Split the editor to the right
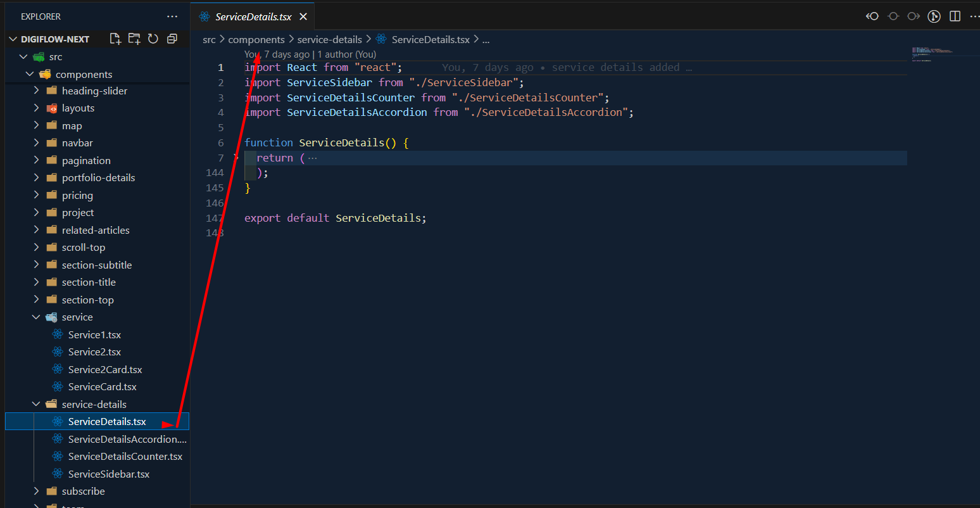The height and width of the screenshot is (508, 980). click(955, 16)
